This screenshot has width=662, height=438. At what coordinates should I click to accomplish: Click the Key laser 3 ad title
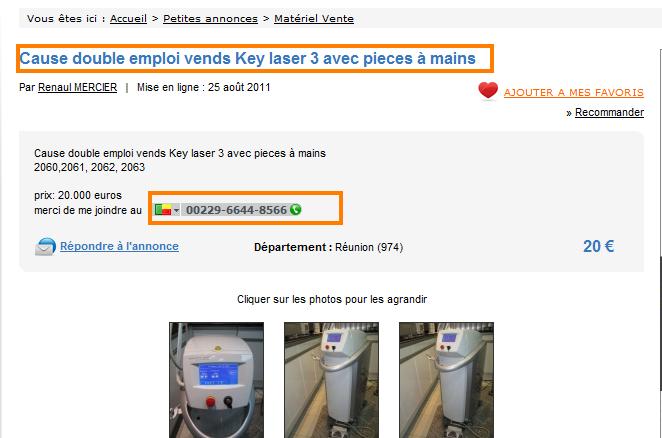point(248,58)
